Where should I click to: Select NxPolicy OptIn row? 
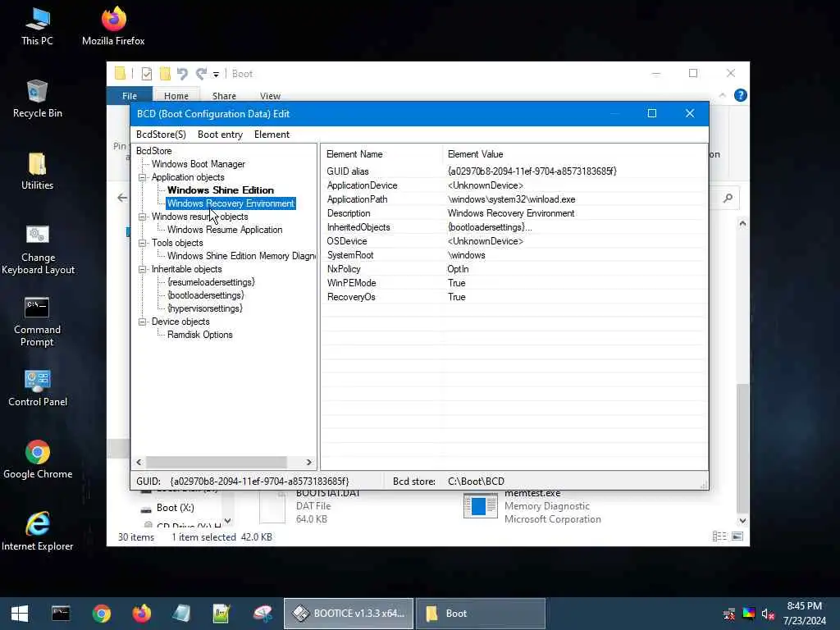514,269
